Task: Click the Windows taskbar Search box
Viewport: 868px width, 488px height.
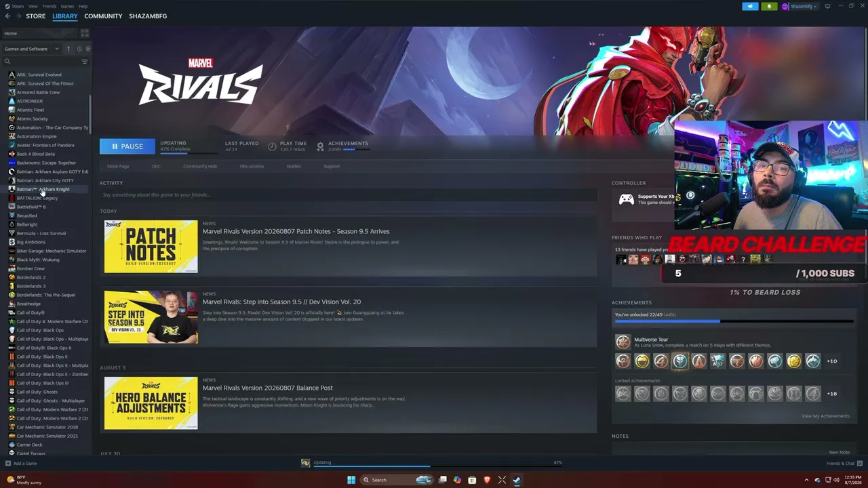Action: pyautogui.click(x=397, y=480)
